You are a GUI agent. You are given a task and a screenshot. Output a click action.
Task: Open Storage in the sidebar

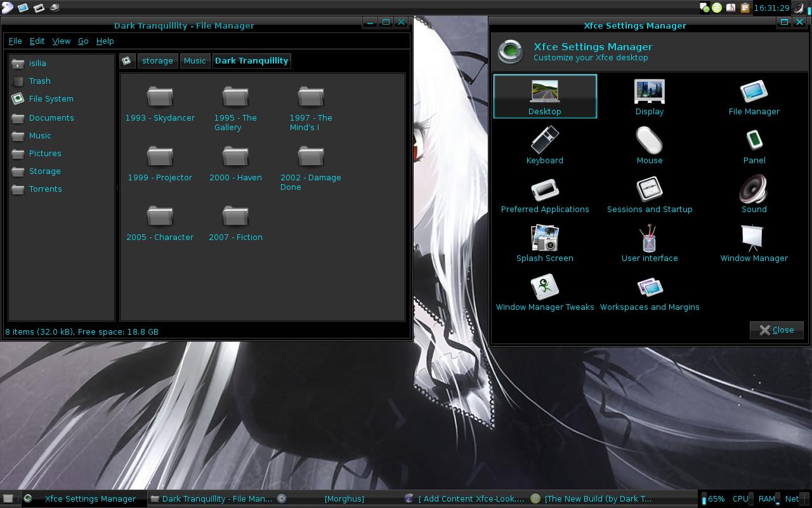(62, 171)
